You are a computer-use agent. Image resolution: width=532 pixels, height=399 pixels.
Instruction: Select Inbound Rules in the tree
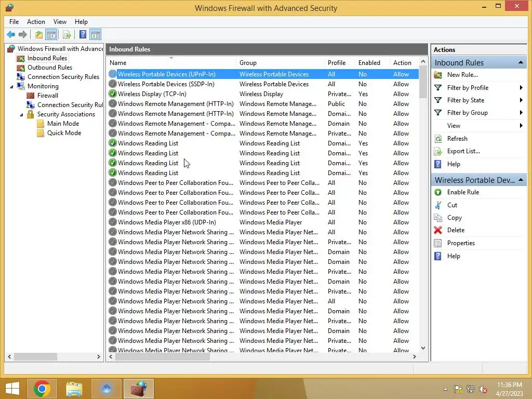[47, 58]
